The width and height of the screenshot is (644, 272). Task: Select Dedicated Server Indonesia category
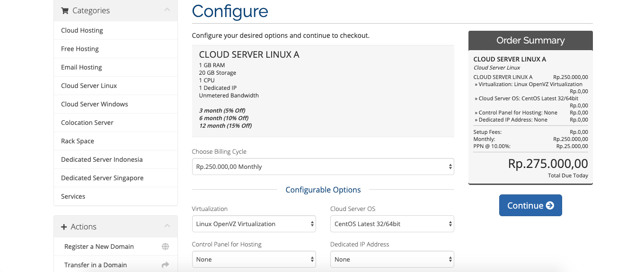(116, 159)
